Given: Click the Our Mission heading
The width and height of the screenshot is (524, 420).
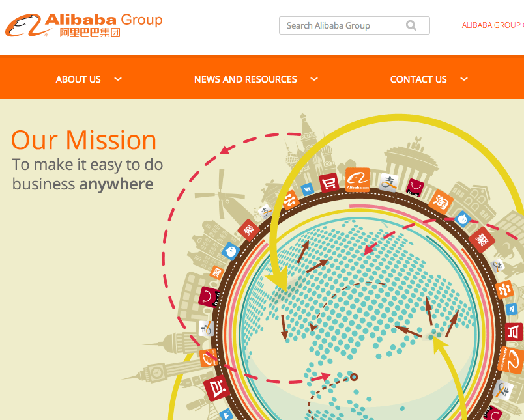Looking at the screenshot, I should (x=84, y=140).
